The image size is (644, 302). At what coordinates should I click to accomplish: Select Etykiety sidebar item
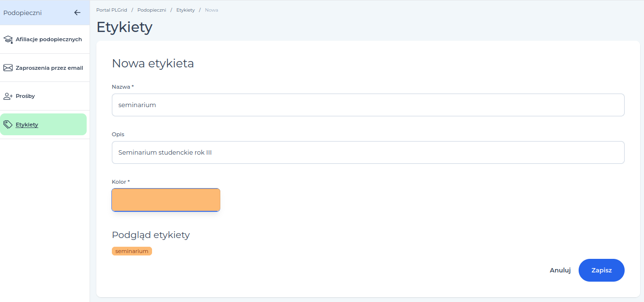click(x=44, y=125)
